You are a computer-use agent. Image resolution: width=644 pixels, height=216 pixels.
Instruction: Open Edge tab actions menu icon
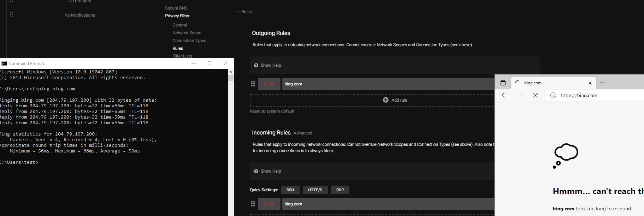(x=503, y=83)
